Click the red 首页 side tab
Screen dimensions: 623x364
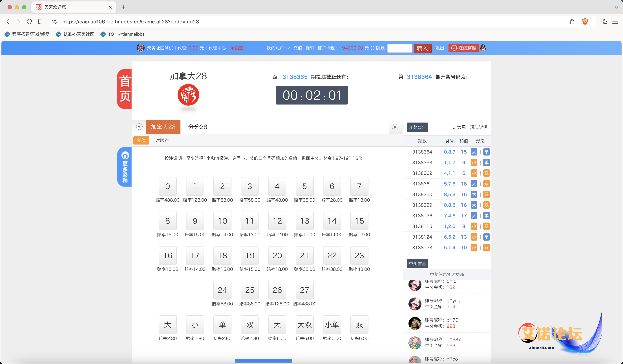coord(124,89)
